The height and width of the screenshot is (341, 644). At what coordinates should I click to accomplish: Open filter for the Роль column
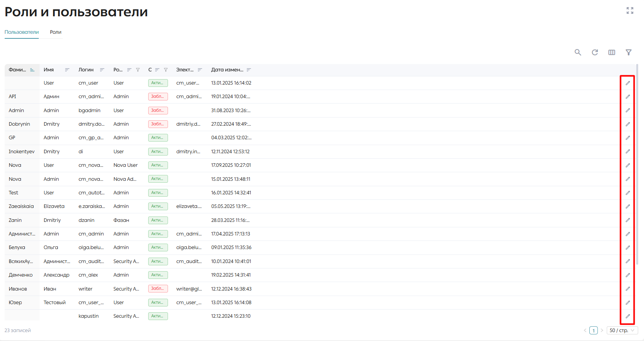(x=138, y=70)
